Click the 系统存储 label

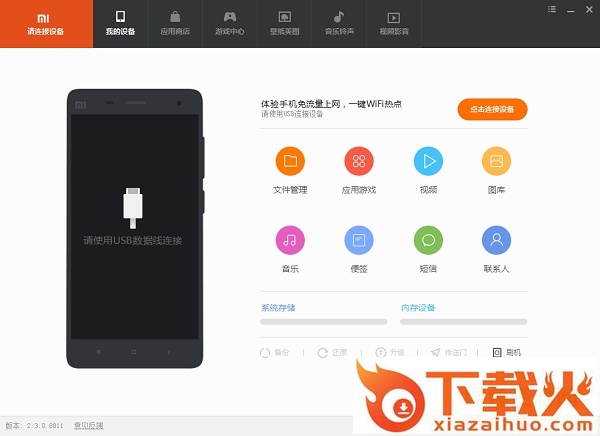pos(278,307)
